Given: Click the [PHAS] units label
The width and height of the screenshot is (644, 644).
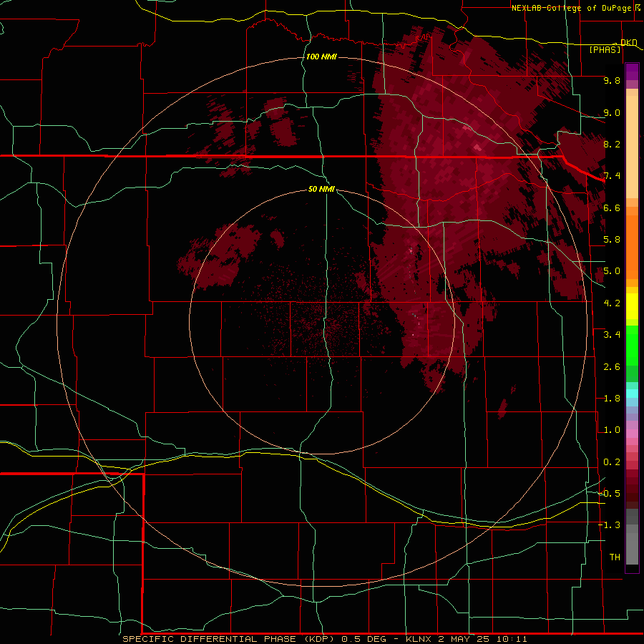Looking at the screenshot, I should click(605, 49).
